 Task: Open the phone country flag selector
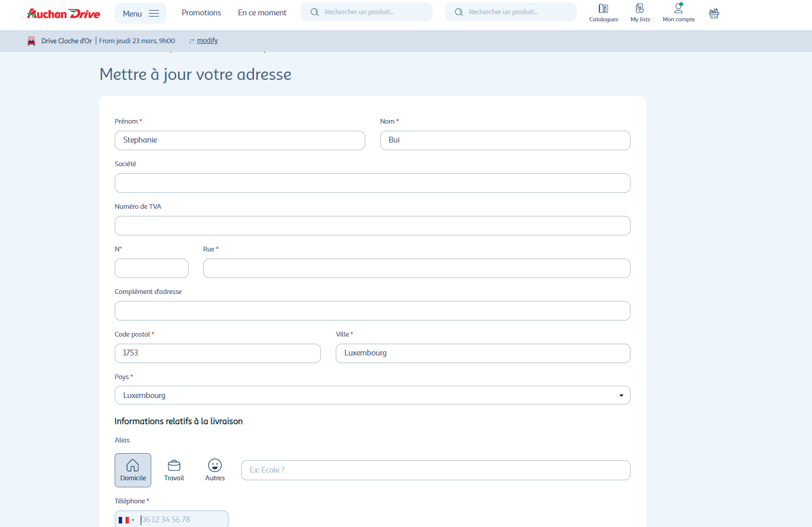point(126,520)
